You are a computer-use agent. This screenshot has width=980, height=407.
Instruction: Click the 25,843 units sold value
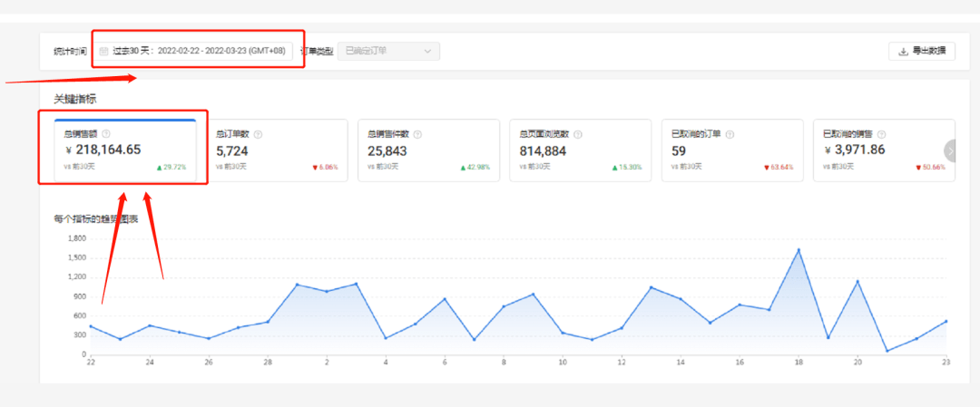click(x=387, y=150)
